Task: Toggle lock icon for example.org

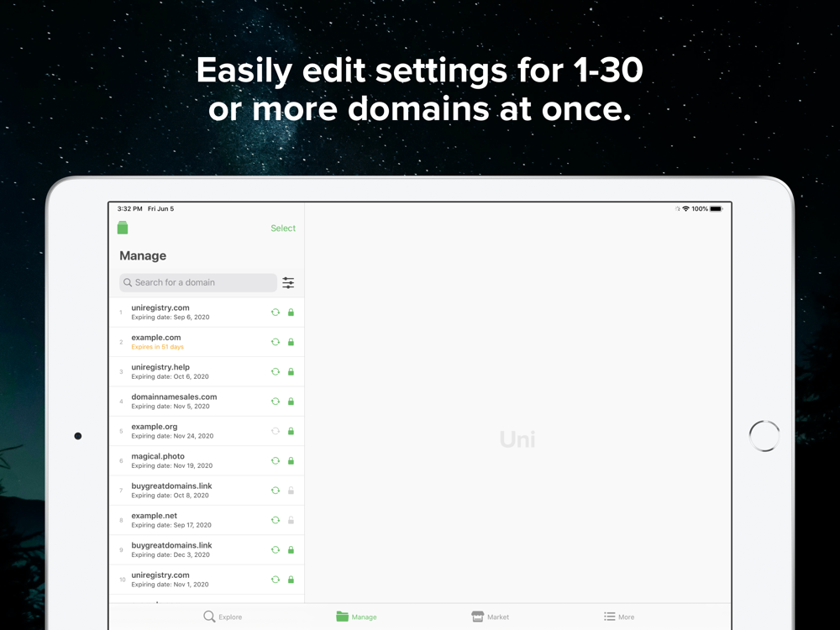Action: pyautogui.click(x=291, y=431)
